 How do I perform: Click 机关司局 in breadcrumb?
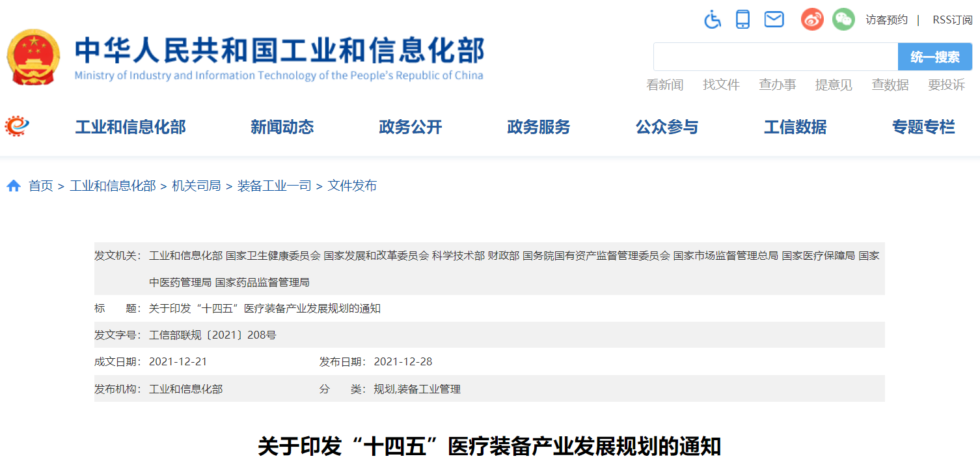click(197, 186)
